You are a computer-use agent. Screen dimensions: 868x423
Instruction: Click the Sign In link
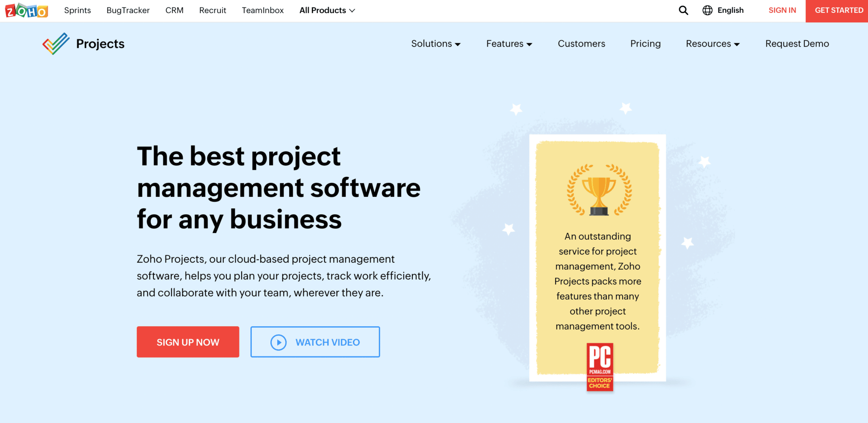[782, 10]
